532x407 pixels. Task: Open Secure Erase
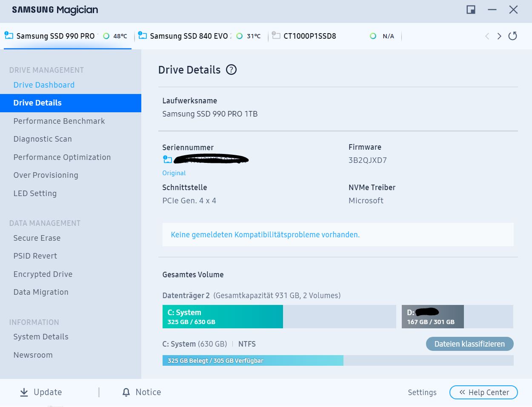coord(37,238)
